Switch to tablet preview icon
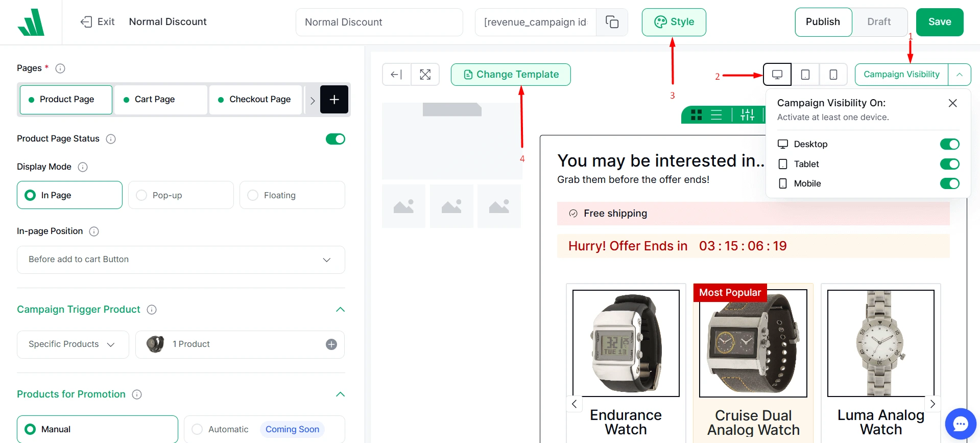This screenshot has width=980, height=443. 805,75
